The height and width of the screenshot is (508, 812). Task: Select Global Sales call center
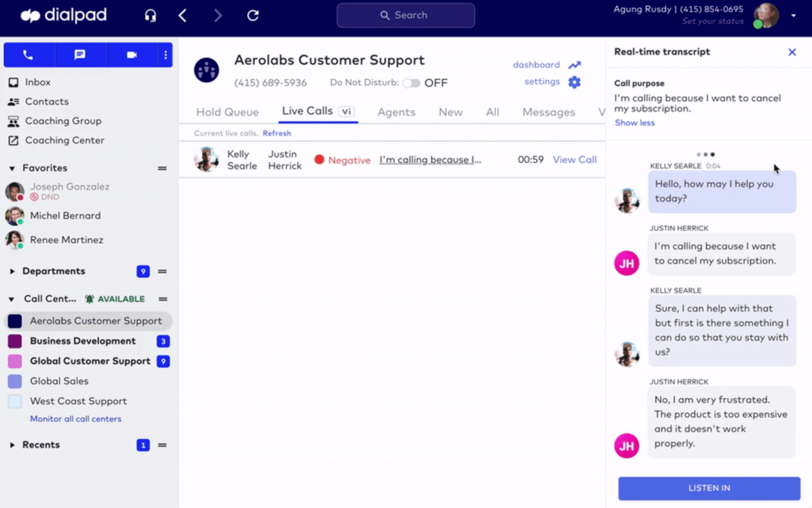tap(59, 381)
